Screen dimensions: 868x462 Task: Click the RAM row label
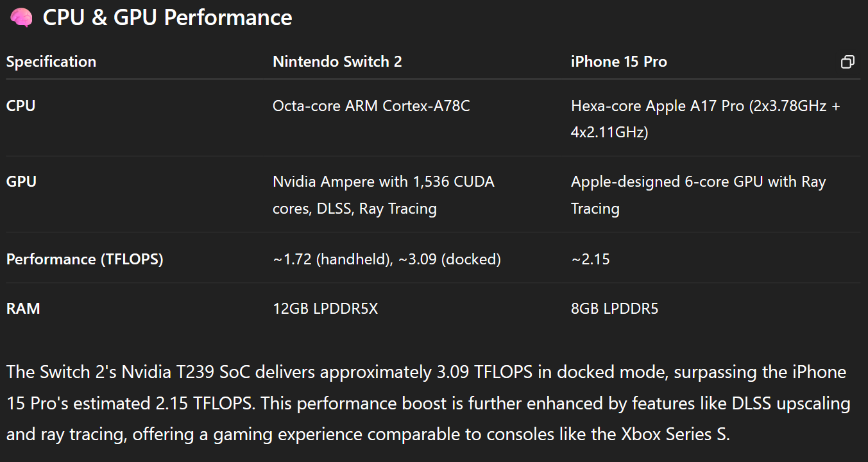(23, 309)
